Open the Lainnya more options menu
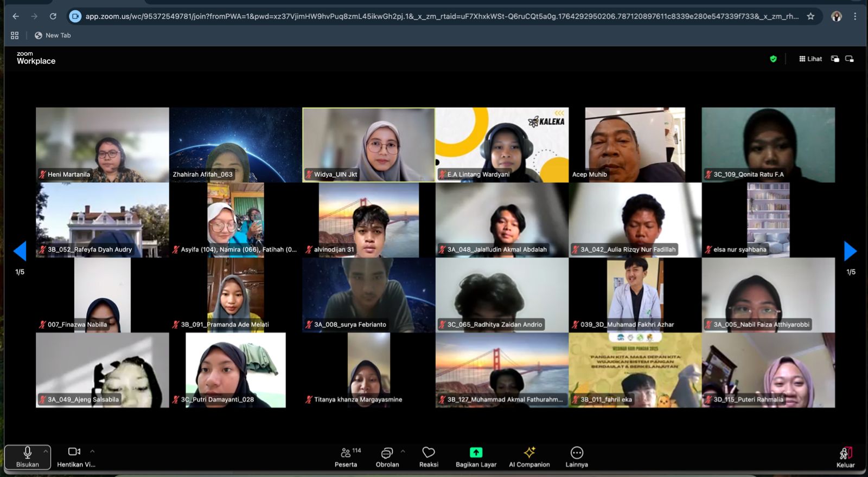 (577, 456)
